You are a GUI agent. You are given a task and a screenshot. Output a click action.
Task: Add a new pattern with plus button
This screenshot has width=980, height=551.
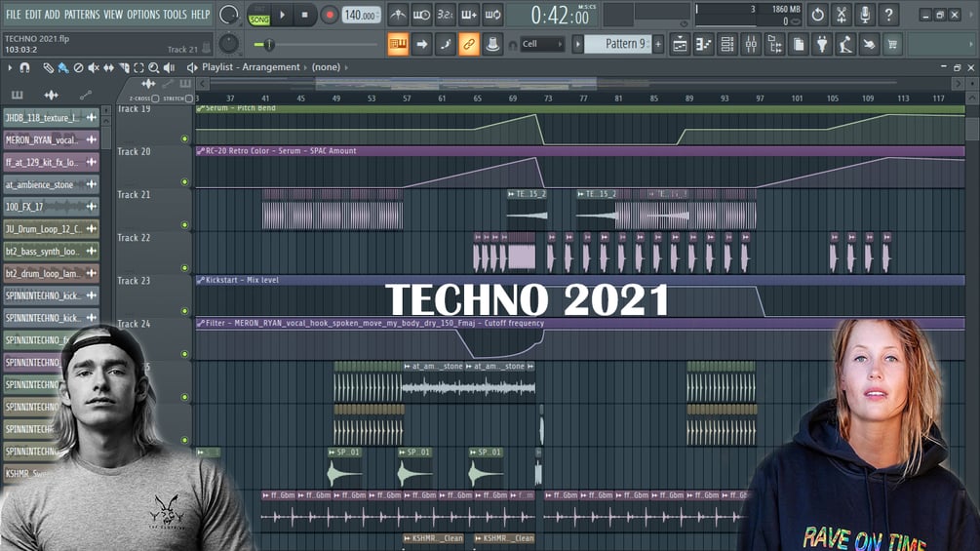[x=658, y=44]
